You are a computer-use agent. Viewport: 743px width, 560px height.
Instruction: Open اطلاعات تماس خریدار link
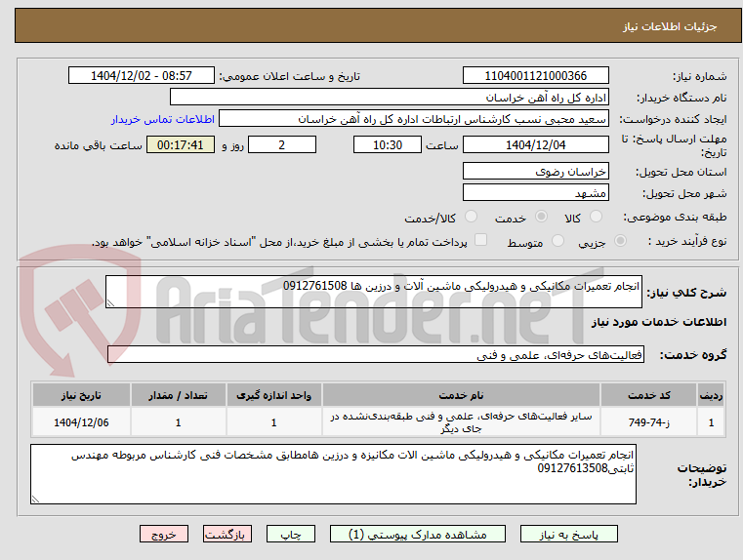click(x=163, y=119)
